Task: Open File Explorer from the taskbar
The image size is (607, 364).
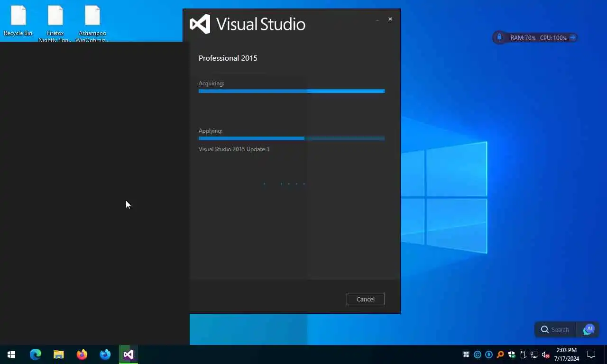Action: point(58,355)
